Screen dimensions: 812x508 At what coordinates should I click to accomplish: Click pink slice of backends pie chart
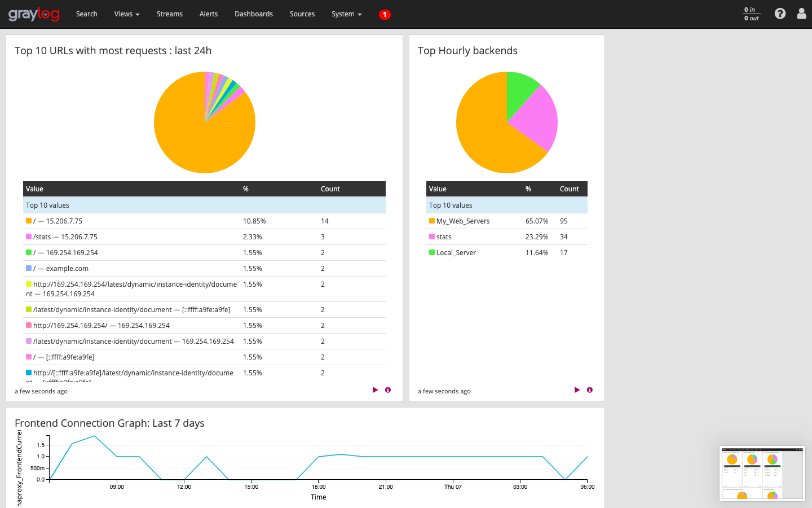click(x=536, y=119)
